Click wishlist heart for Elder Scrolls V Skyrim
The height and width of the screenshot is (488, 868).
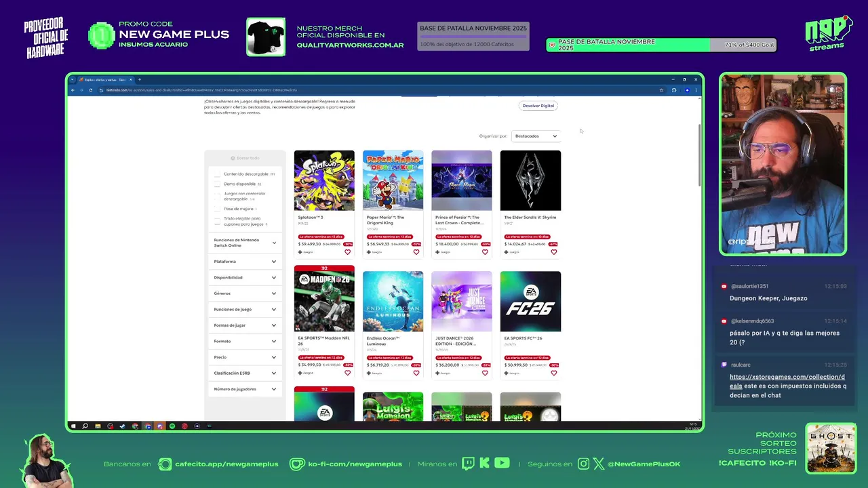(554, 252)
